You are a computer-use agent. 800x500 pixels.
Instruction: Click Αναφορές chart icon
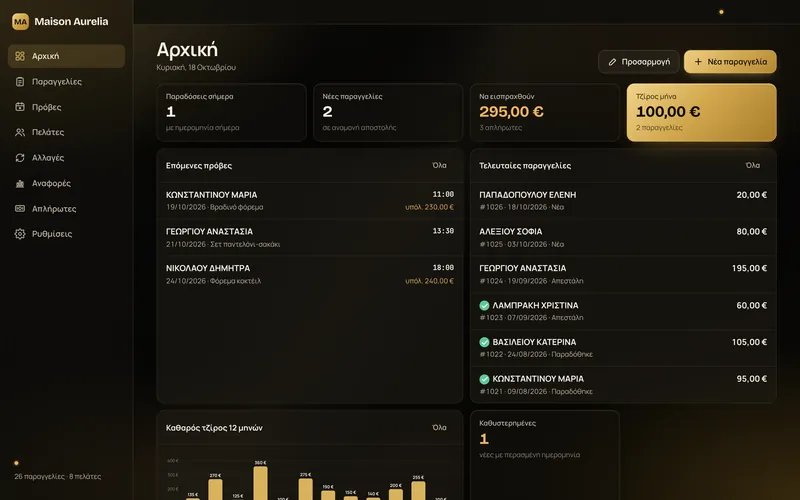tap(20, 183)
